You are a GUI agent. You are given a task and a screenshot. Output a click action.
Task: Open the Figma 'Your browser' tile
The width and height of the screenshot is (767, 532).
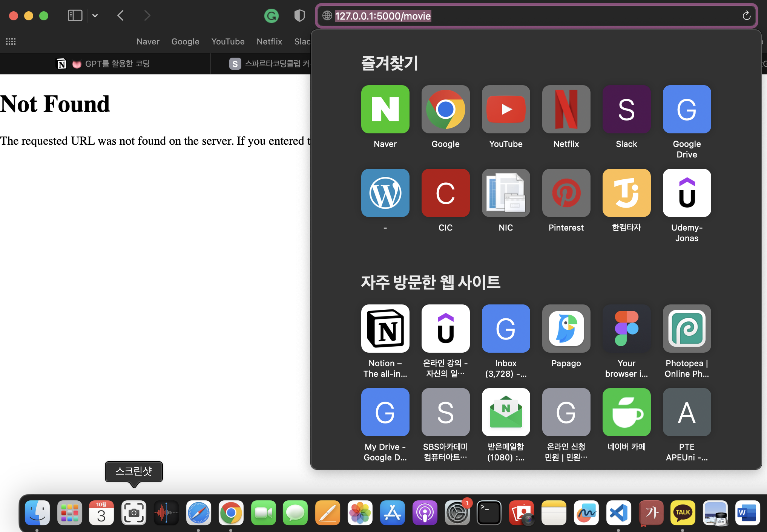coord(626,329)
